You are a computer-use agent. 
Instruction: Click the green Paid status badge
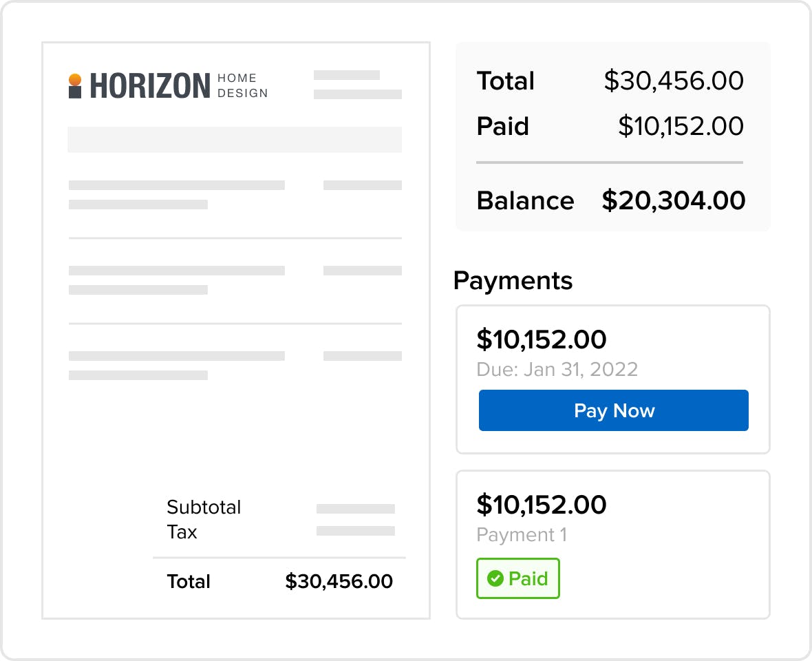(x=518, y=578)
